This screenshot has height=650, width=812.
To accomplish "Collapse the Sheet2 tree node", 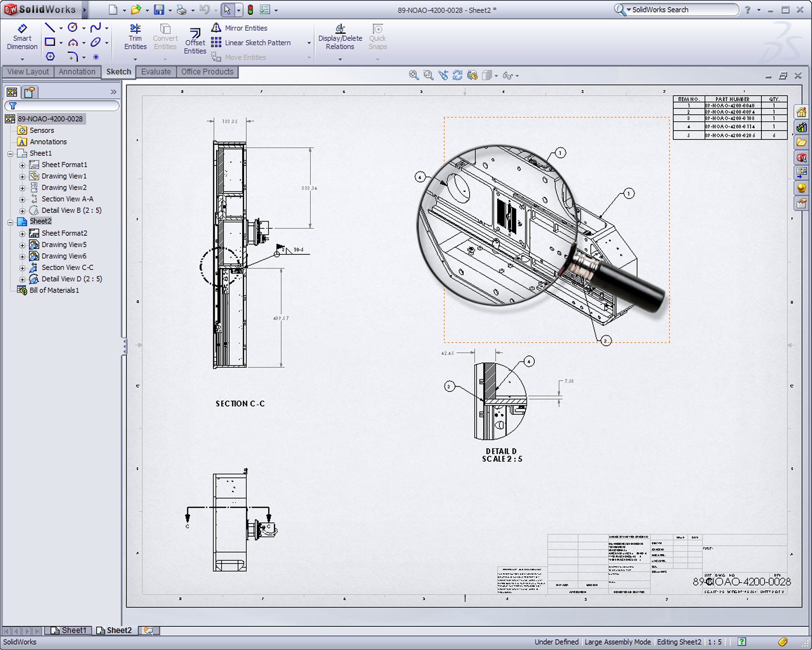I will [10, 222].
